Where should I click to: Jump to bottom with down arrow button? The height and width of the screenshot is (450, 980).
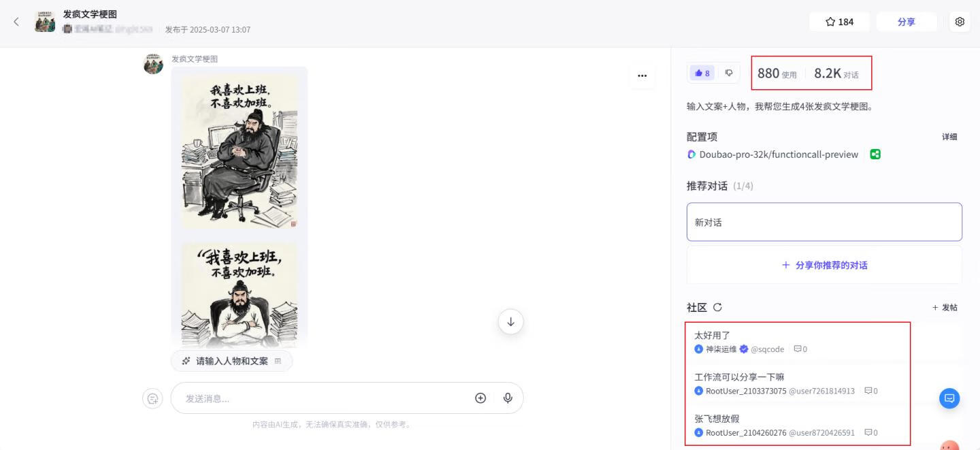pyautogui.click(x=510, y=322)
